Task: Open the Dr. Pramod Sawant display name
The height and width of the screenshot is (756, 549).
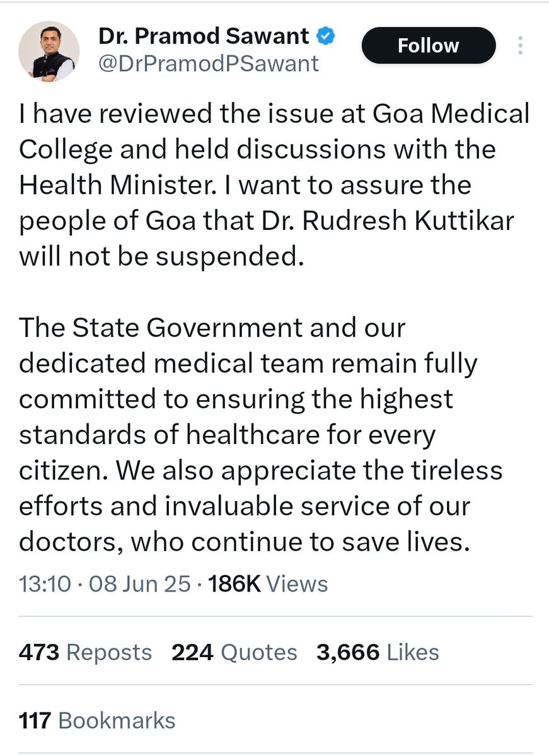Action: tap(204, 37)
